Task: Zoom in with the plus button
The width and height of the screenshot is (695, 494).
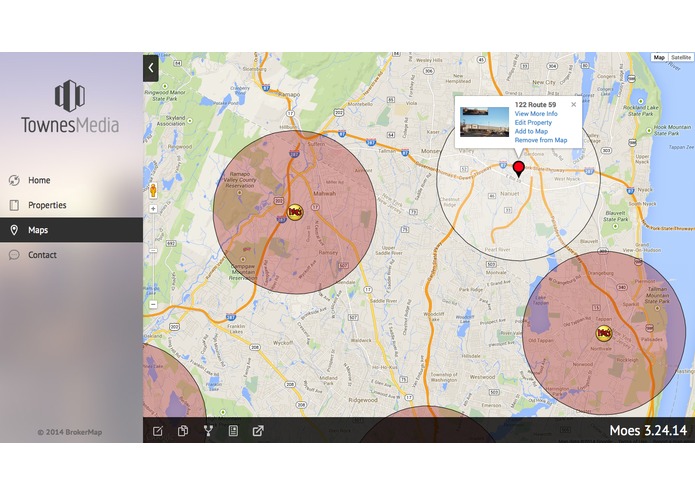Action: [x=153, y=209]
